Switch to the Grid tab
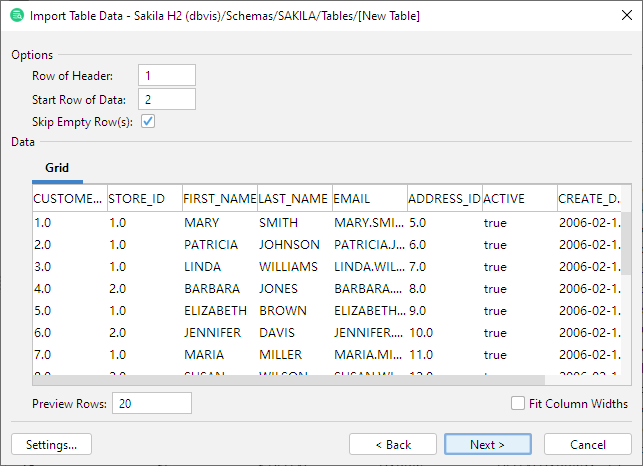This screenshot has height=466, width=643. 57,168
